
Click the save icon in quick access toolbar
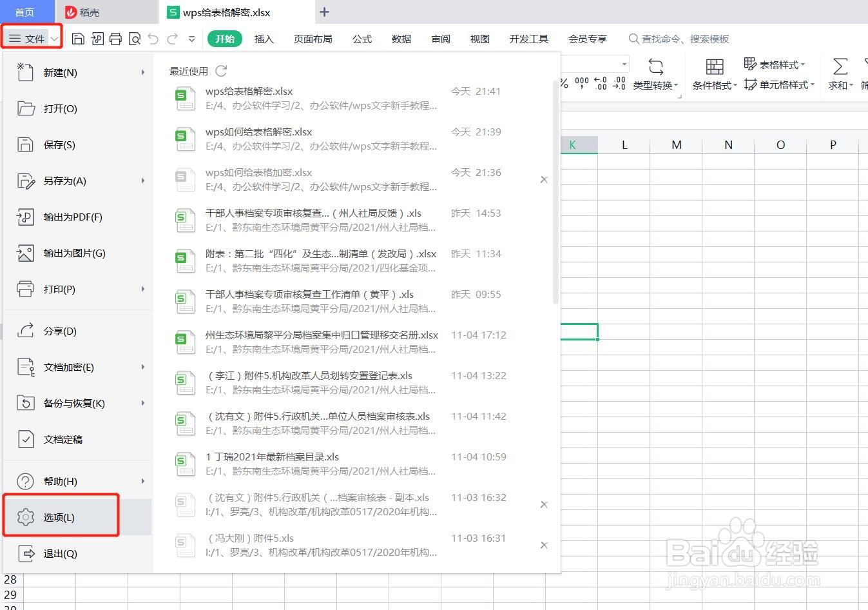78,39
